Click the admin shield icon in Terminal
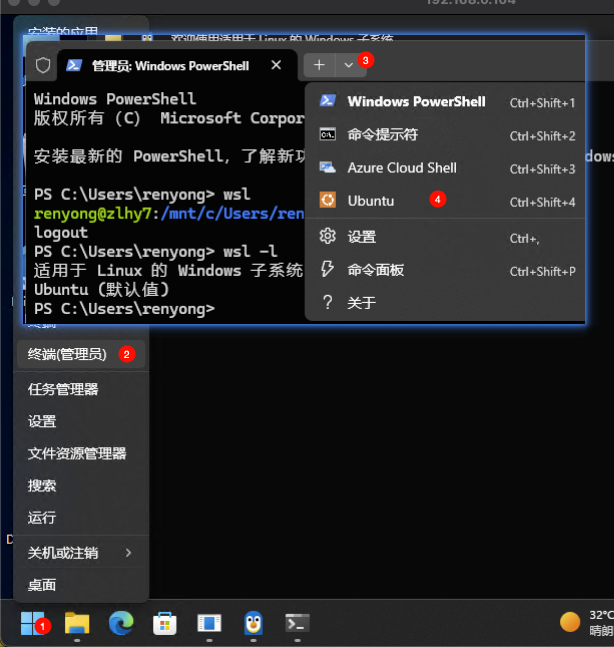Viewport: 614px width, 647px height. pyautogui.click(x=43, y=65)
